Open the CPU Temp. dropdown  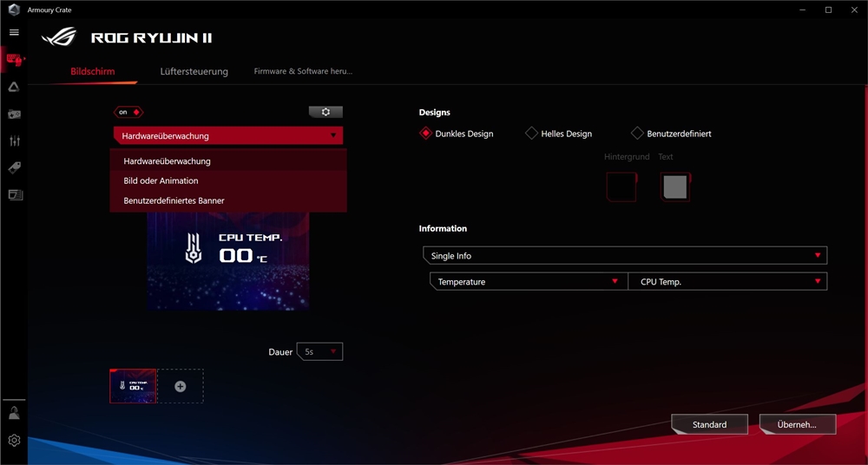(727, 282)
